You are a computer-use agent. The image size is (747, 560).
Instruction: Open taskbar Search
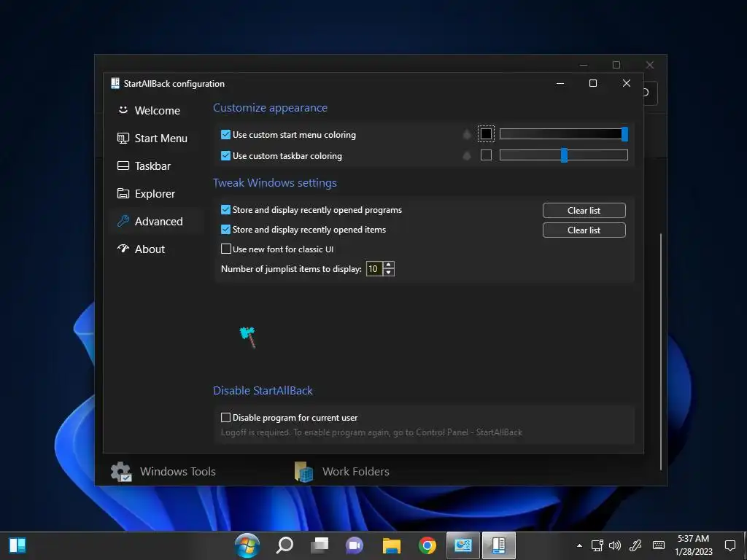tap(285, 545)
